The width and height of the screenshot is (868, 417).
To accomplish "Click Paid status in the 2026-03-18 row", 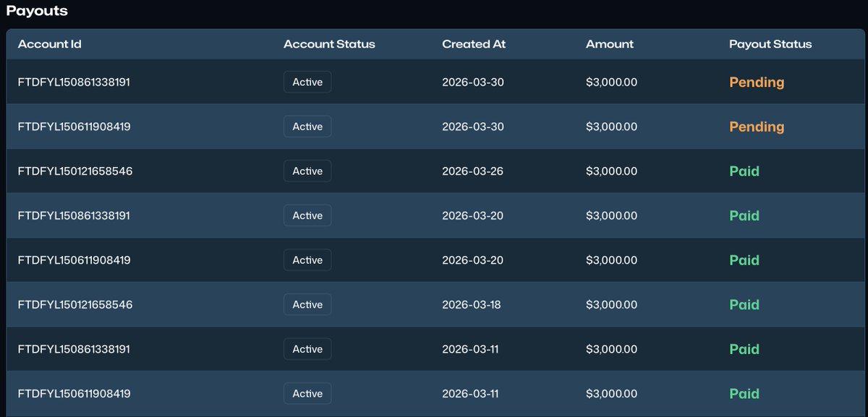I will 744,304.
